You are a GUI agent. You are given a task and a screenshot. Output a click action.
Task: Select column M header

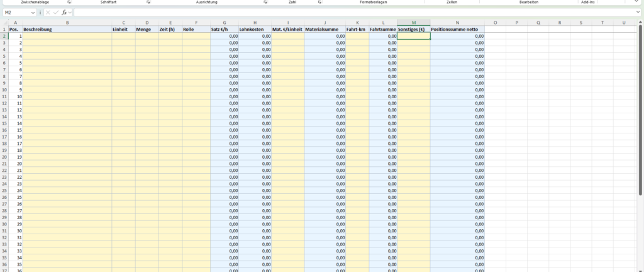(x=413, y=23)
